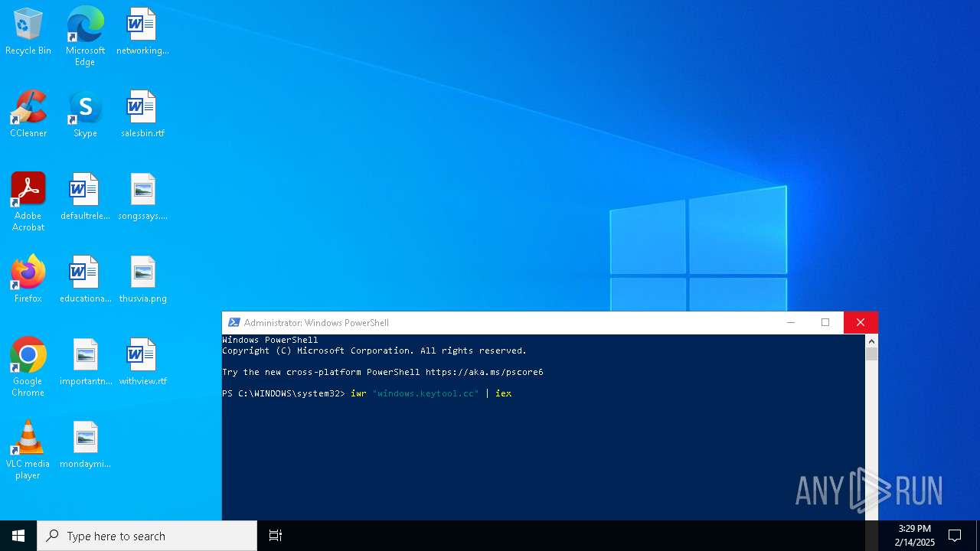
Task: Open the notification Action Center
Action: pos(955,536)
